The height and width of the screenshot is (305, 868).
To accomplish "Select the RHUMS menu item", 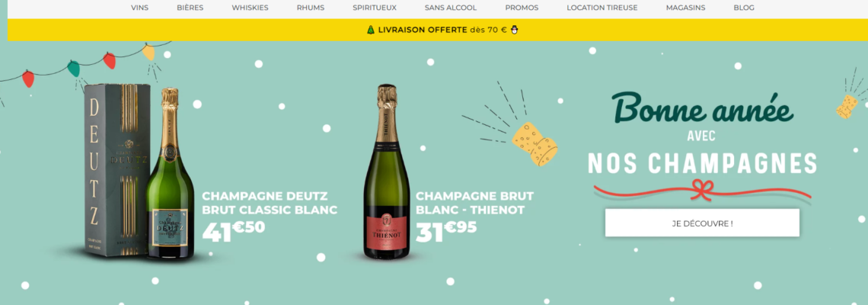I will (311, 8).
